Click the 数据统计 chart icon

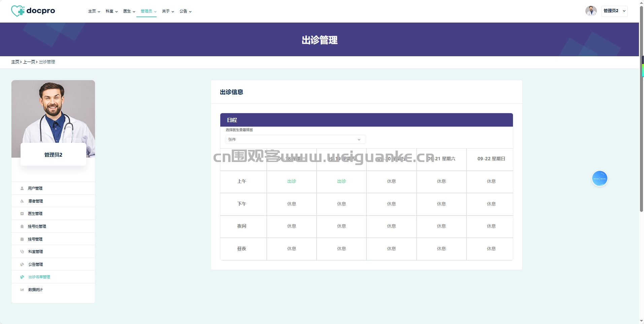point(22,290)
